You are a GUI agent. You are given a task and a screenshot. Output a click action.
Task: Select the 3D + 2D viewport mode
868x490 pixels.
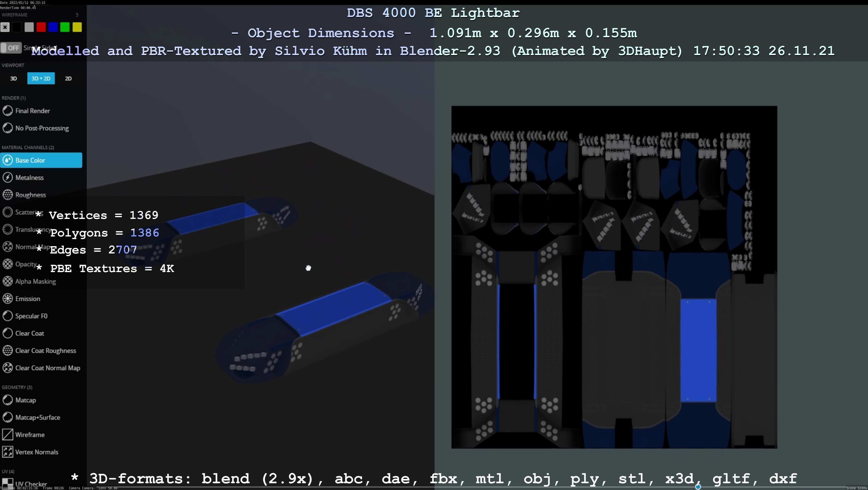41,78
